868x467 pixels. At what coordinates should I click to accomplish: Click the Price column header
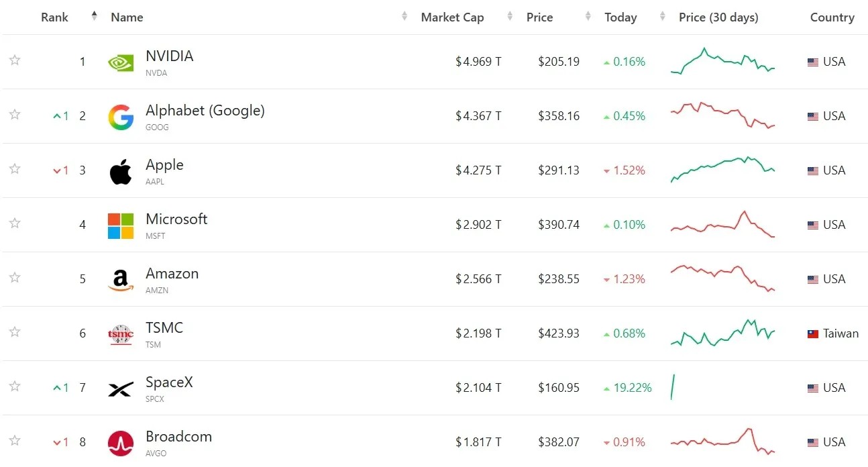539,17
